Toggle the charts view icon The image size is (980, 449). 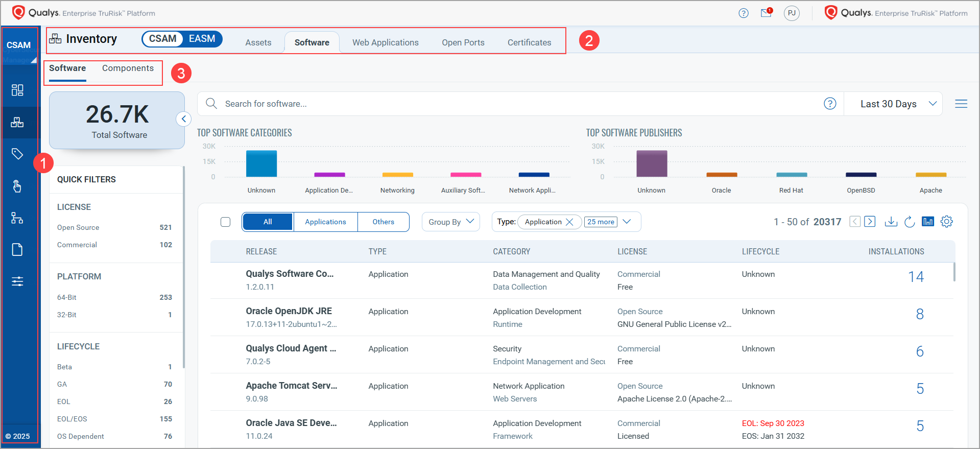(928, 222)
